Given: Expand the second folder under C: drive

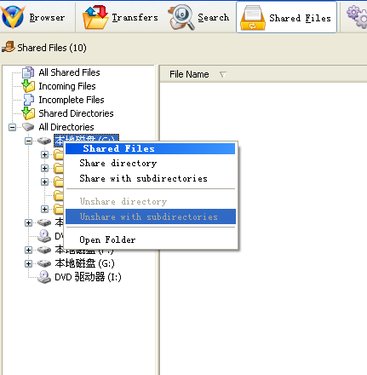Looking at the screenshot, I should tap(45, 168).
